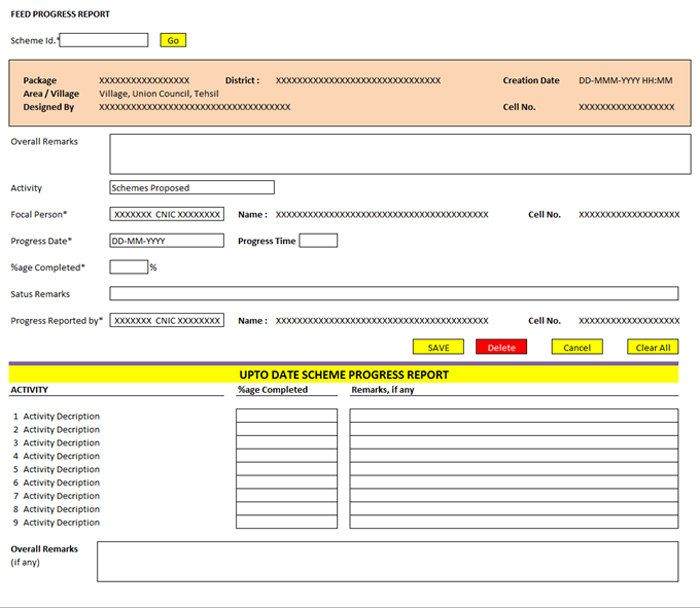Click Remarks field for activity 1
Screen dimensions: 700x608
[x=513, y=416]
